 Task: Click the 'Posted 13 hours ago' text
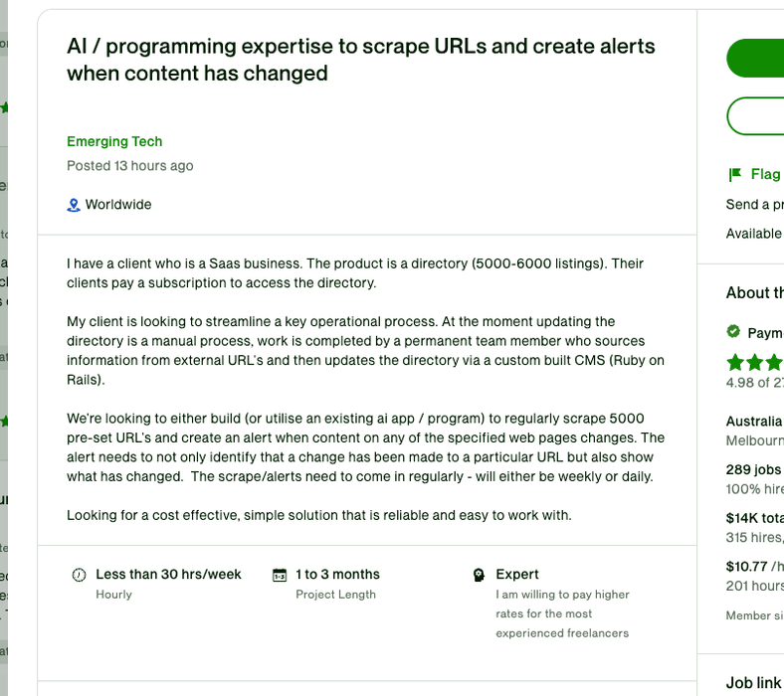[130, 166]
